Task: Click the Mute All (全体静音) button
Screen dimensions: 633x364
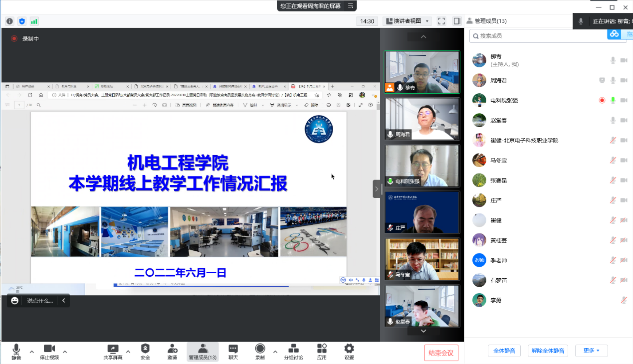Action: click(504, 351)
